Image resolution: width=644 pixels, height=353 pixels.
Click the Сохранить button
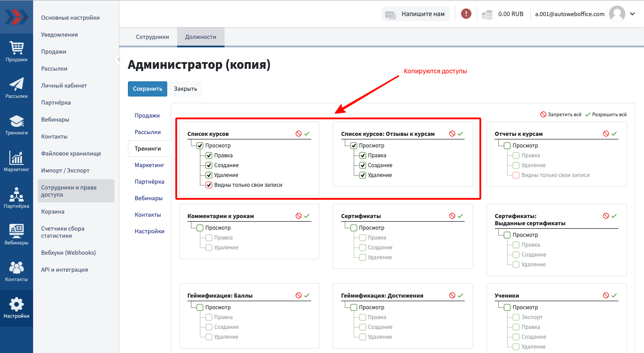point(148,88)
